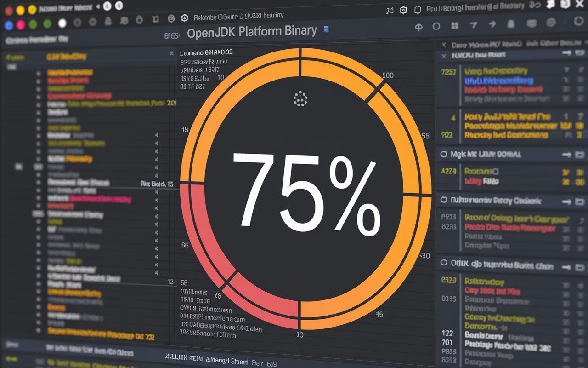Select the radio circle on the Mgk Me section
Screen dimensions: 588x368
[x=444, y=155]
